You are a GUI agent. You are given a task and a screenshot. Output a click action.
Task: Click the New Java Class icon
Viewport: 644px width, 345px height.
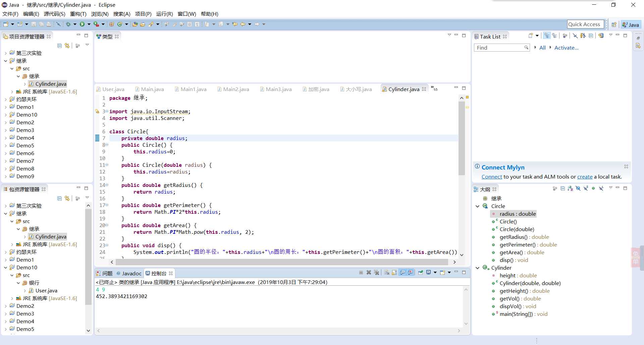119,24
